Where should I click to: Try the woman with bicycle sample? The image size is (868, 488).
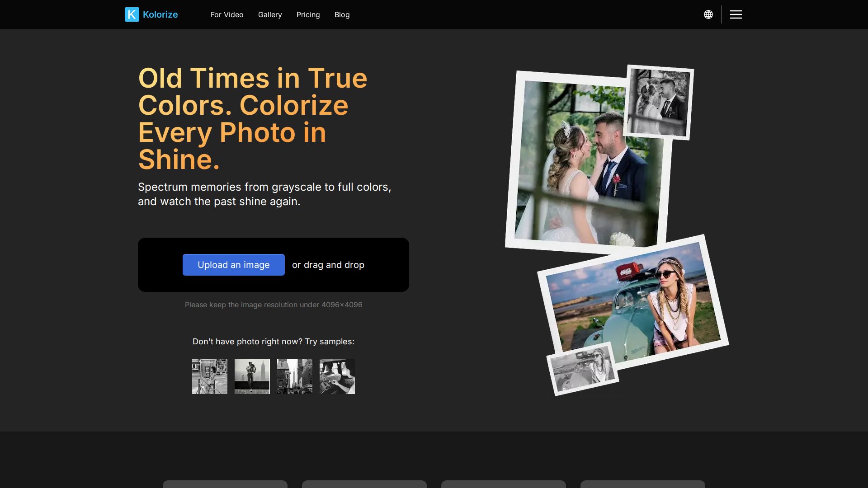(x=209, y=376)
